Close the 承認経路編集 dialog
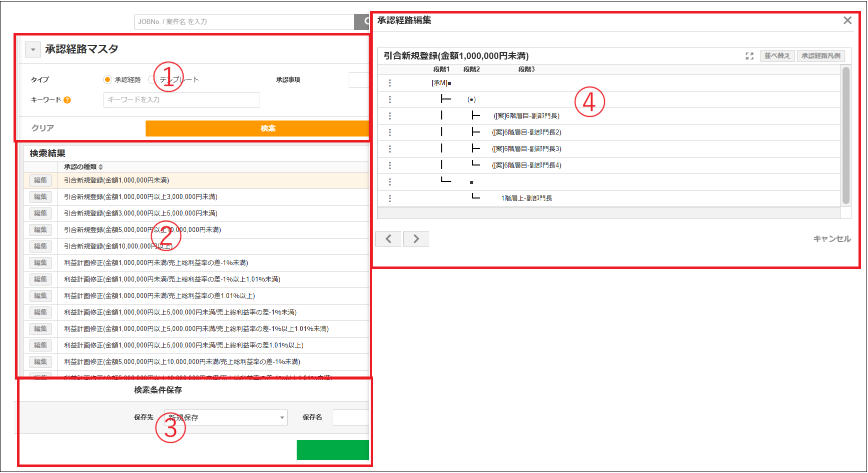 point(847,20)
